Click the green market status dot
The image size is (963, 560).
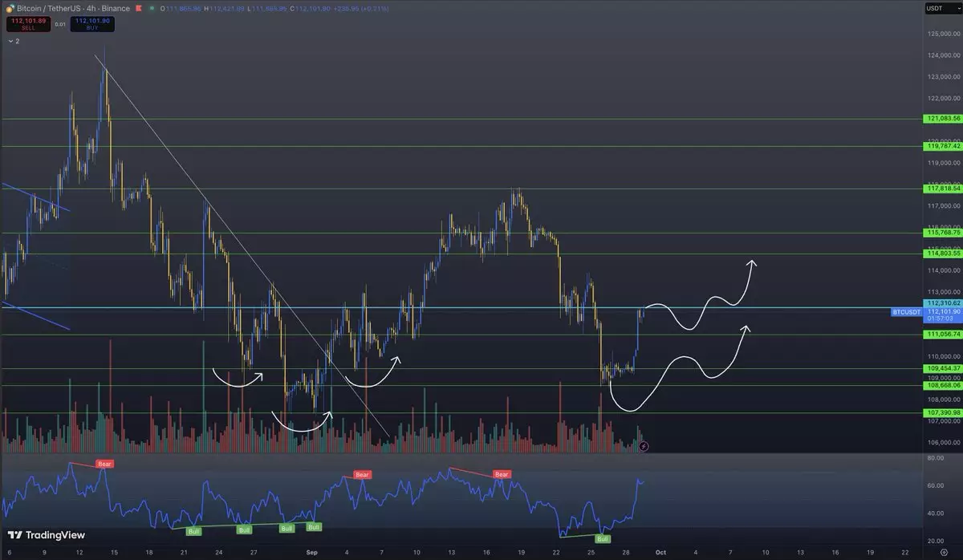(x=152, y=9)
